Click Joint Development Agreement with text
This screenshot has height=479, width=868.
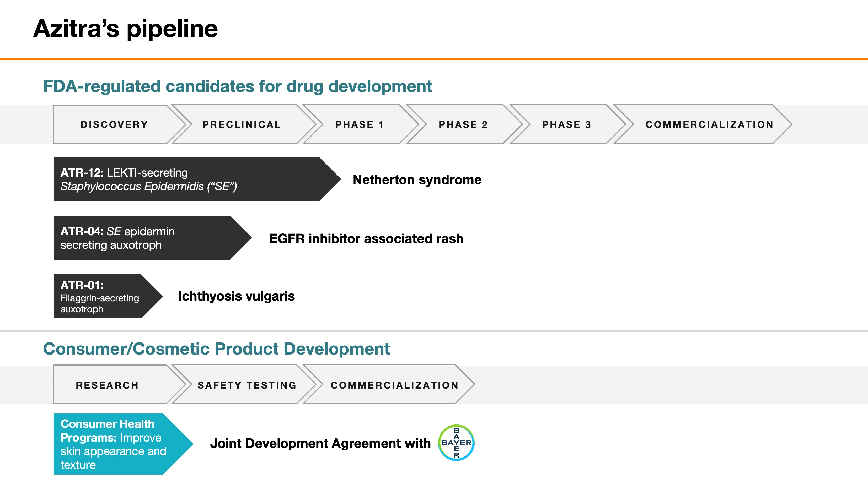(x=320, y=443)
